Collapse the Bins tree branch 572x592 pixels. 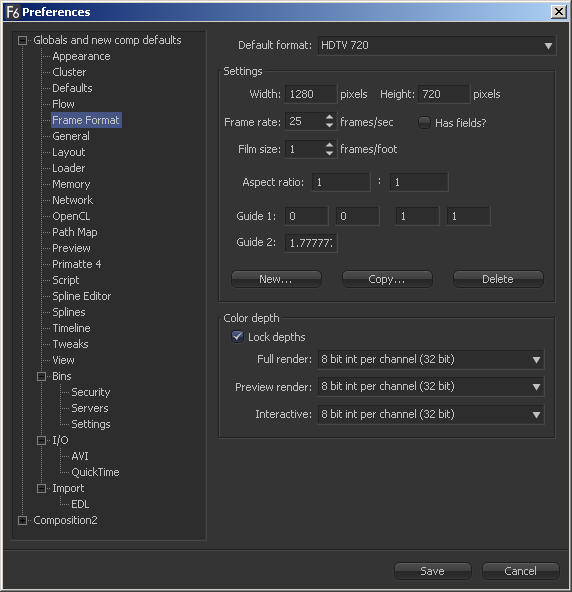[x=42, y=376]
